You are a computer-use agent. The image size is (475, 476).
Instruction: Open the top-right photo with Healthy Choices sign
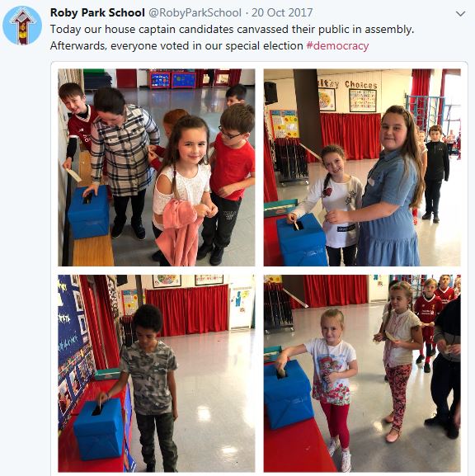362,167
